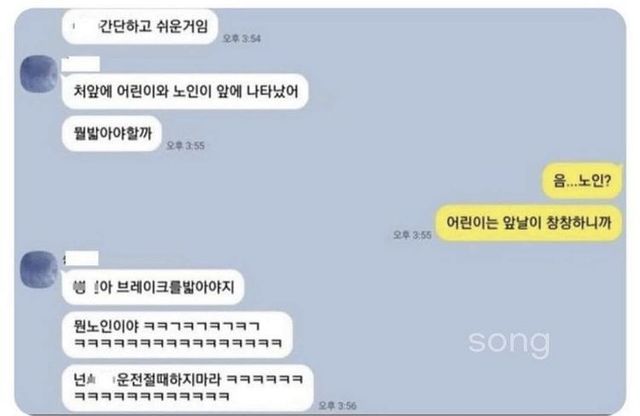
Task: Open the first sender's profile avatar
Action: 39,74
